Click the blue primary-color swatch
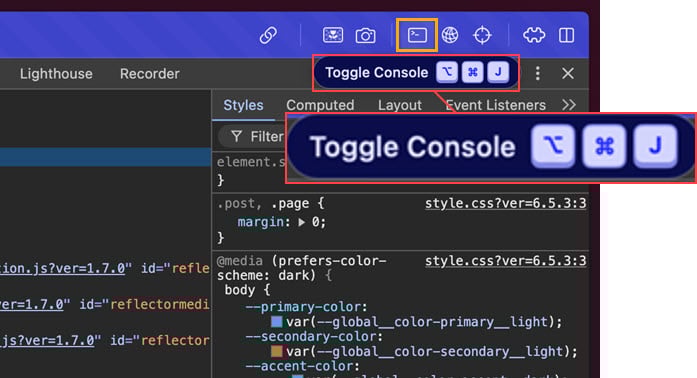This screenshot has height=378, width=697. (x=276, y=322)
